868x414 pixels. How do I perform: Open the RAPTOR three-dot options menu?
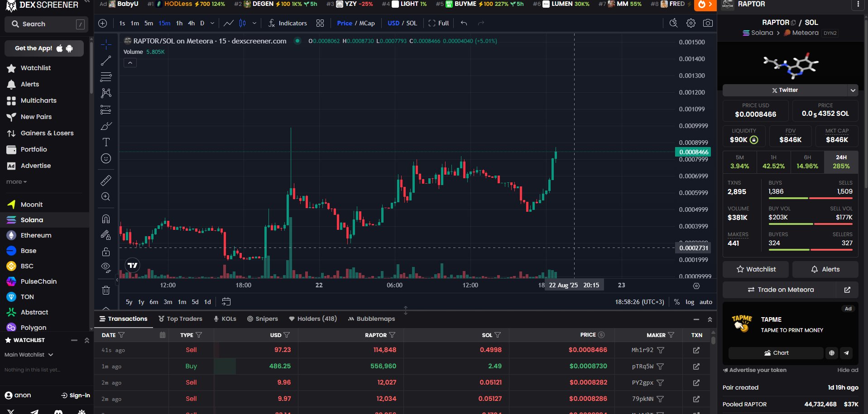coord(858,5)
